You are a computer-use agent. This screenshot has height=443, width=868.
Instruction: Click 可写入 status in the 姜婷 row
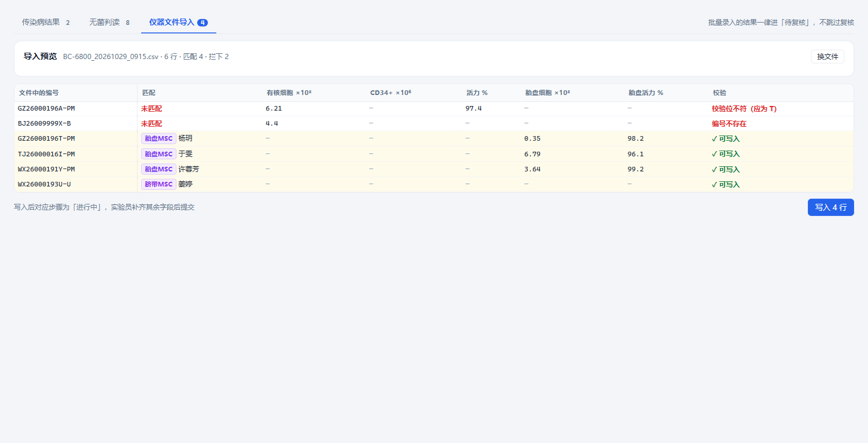(726, 185)
